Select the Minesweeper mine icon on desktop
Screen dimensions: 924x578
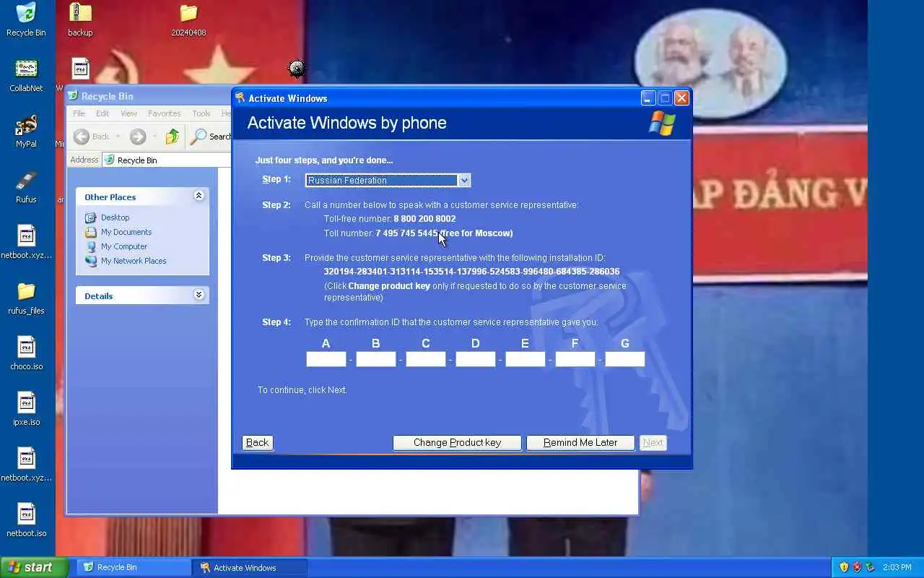tap(297, 69)
